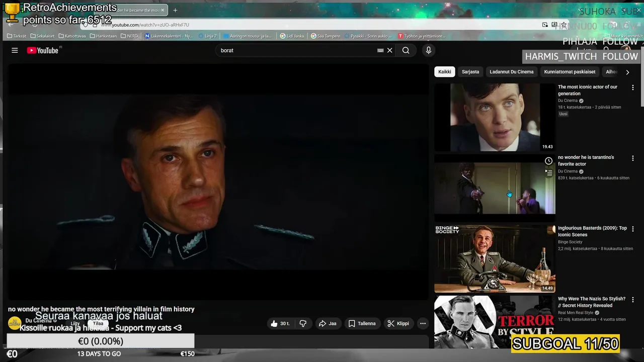Open the Binge Society channel link
This screenshot has width=644, height=362.
tap(570, 242)
